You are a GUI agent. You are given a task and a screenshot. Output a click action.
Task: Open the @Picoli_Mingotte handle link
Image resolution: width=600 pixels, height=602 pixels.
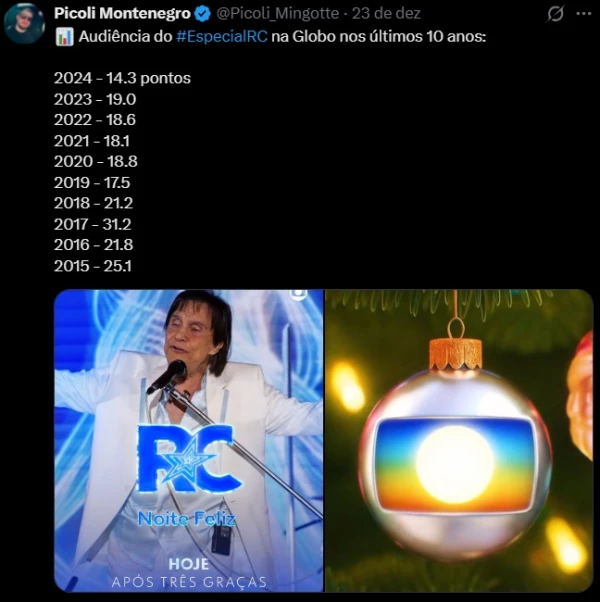[x=278, y=13]
